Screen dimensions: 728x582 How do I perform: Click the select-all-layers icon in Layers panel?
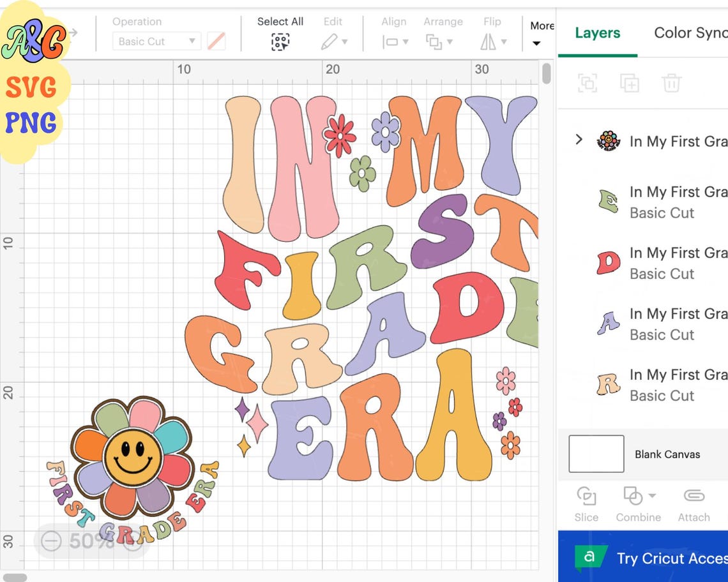pos(588,83)
